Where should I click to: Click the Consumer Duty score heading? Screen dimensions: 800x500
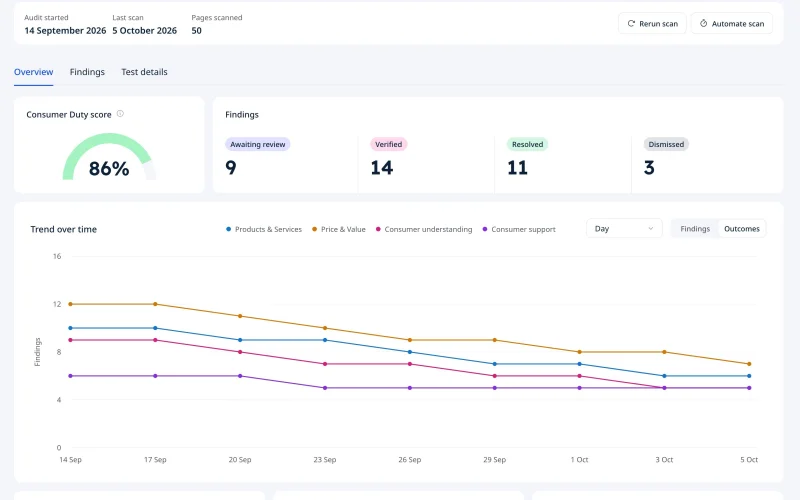(x=69, y=115)
